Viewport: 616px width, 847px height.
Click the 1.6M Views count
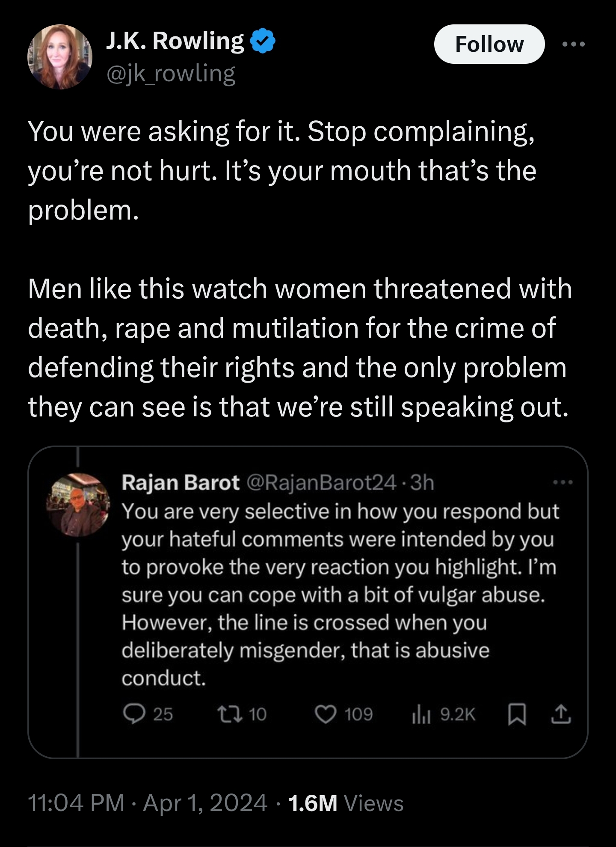[346, 803]
